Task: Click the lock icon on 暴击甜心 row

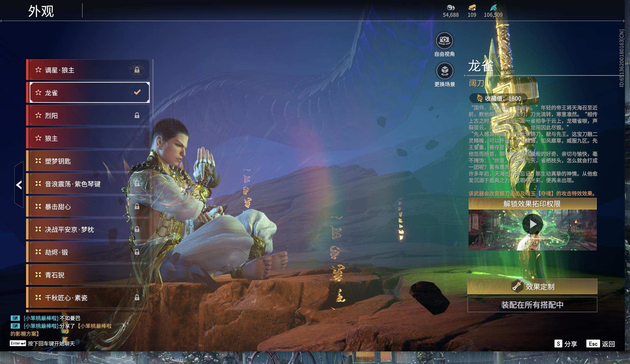Action: (x=137, y=207)
